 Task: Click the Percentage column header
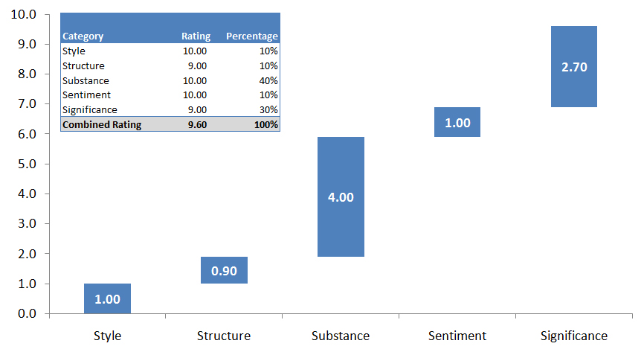point(252,36)
